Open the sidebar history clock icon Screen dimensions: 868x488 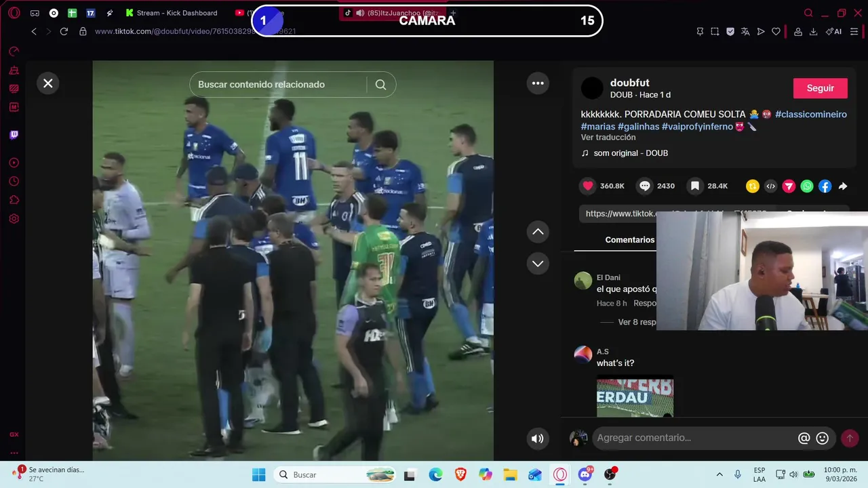click(14, 182)
